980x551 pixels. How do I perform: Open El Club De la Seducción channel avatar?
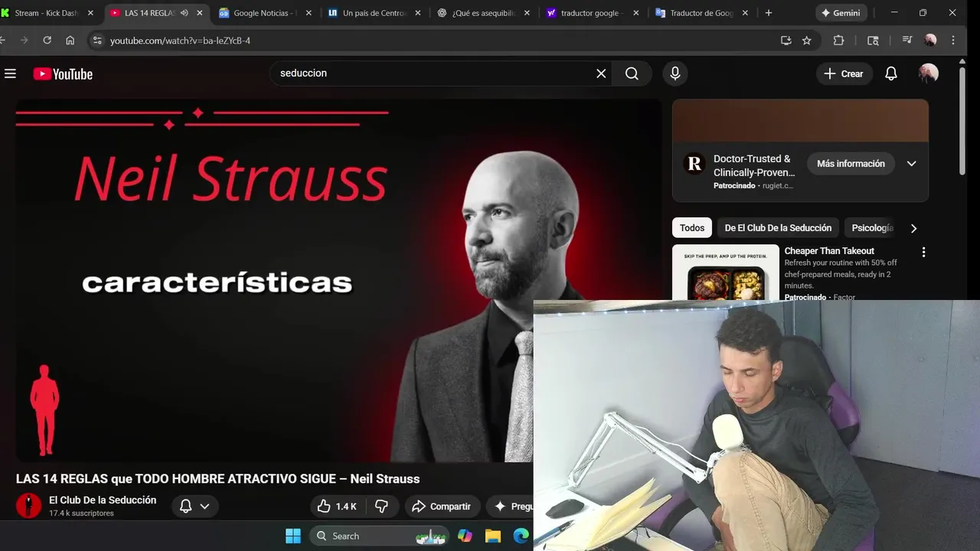29,506
